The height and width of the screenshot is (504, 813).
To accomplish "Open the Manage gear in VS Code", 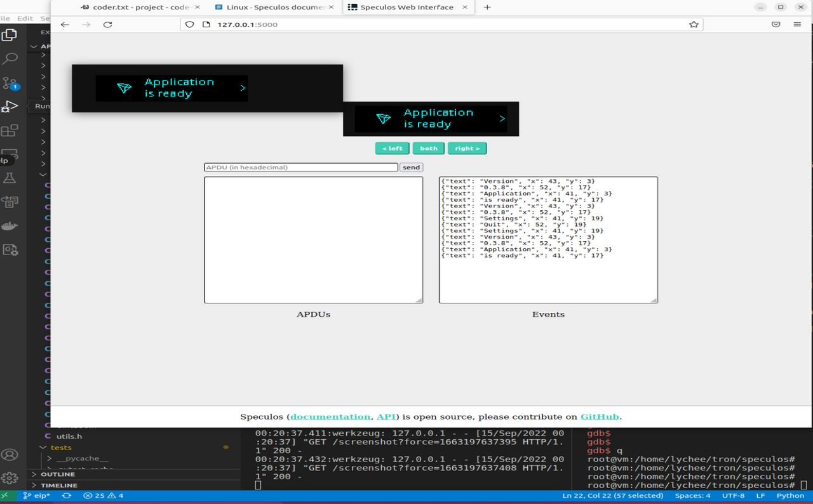I will tap(10, 478).
